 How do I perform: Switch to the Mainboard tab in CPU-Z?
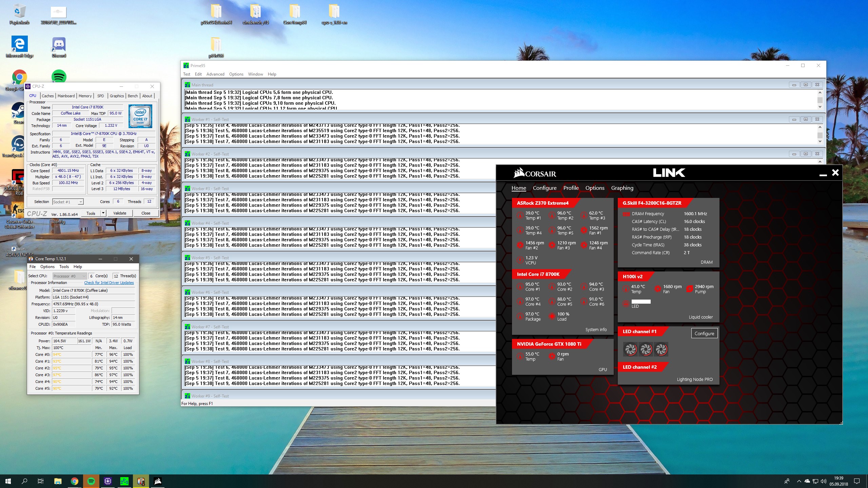click(66, 96)
